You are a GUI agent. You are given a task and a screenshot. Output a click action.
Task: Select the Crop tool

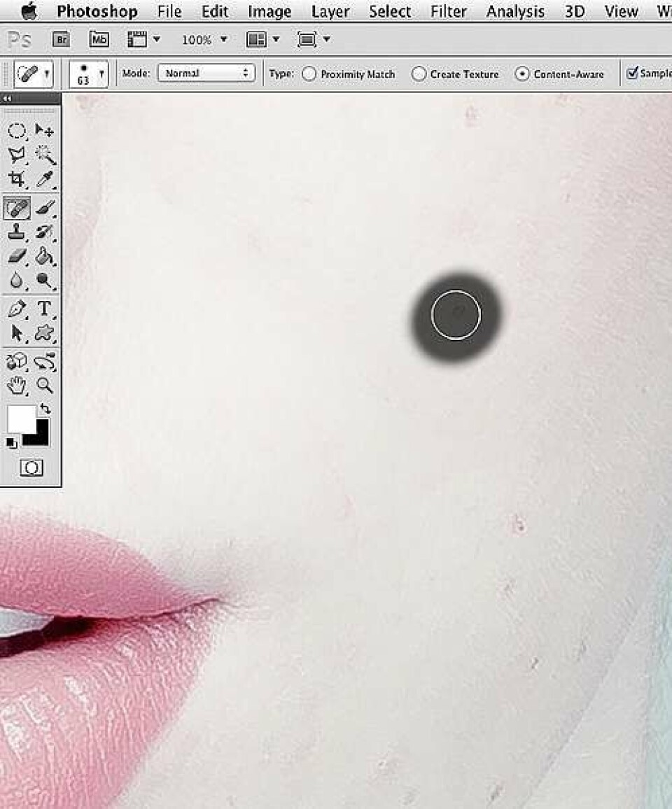click(17, 179)
